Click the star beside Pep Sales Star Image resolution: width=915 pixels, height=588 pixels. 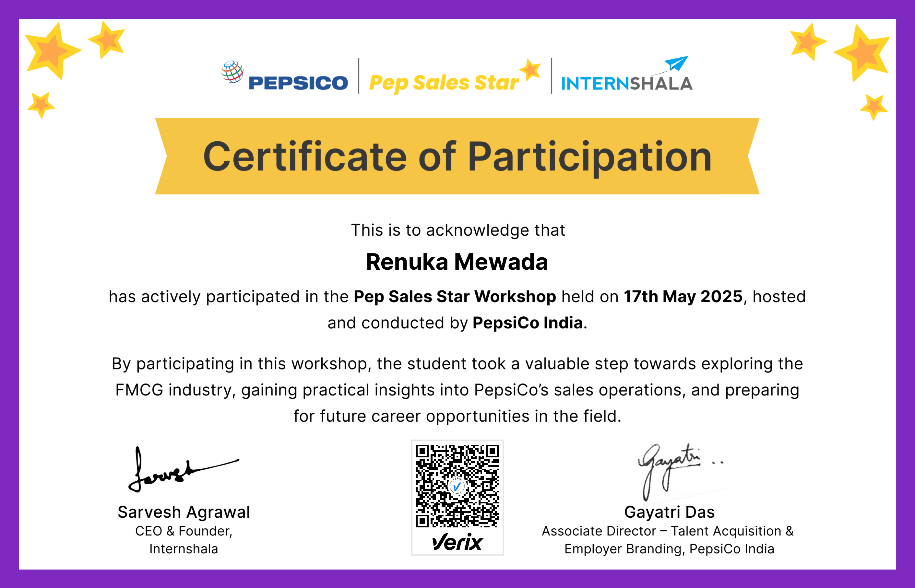tap(530, 70)
